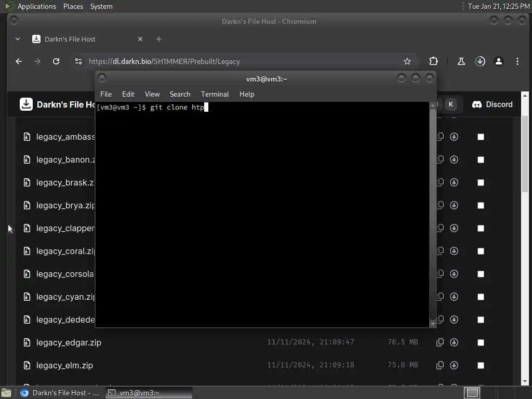Click page scrollbar down arrow
Image resolution: width=532 pixels, height=399 pixels.
tap(525, 382)
